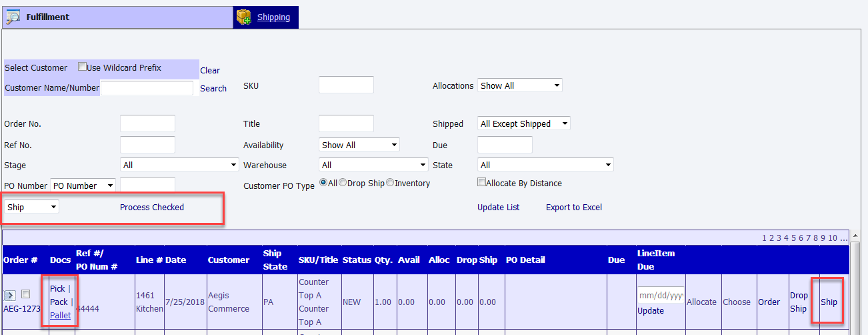
Task: Open the Pallet document link
Action: click(60, 316)
